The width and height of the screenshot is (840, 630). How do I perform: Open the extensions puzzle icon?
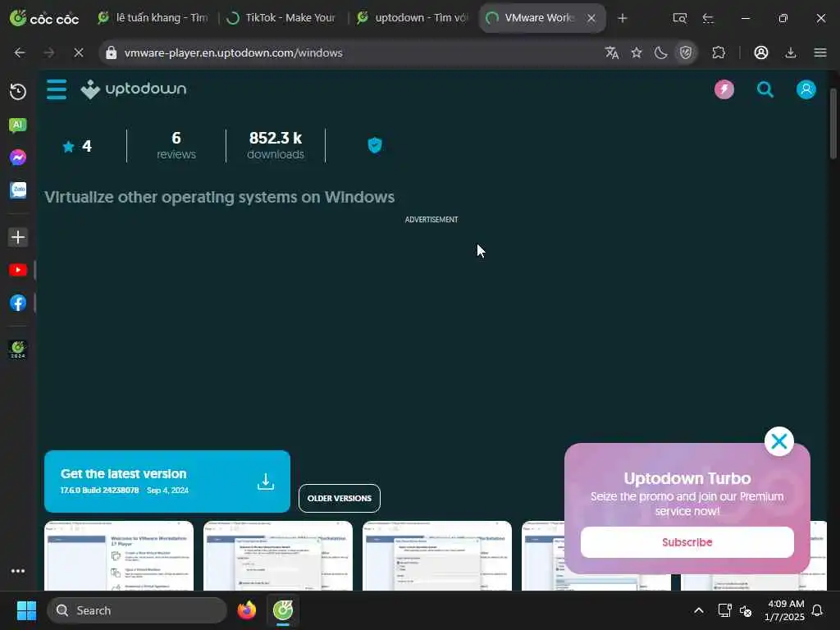click(719, 52)
